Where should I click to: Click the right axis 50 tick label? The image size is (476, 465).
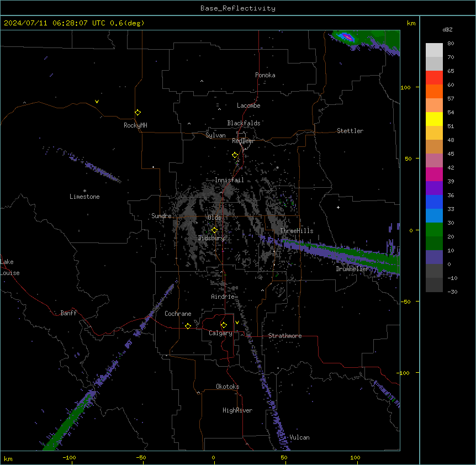[x=408, y=158]
